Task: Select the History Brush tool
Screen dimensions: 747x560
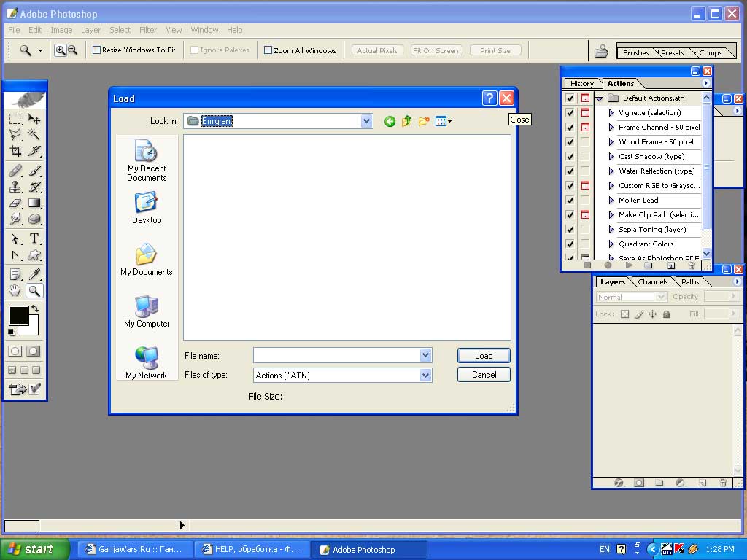Action: point(34,187)
